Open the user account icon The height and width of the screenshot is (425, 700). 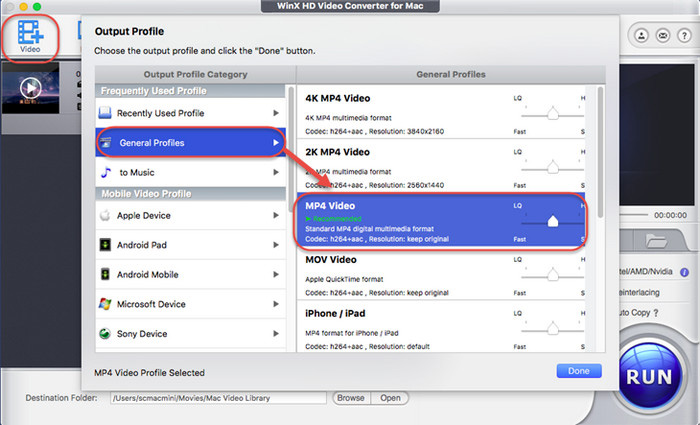click(x=642, y=36)
